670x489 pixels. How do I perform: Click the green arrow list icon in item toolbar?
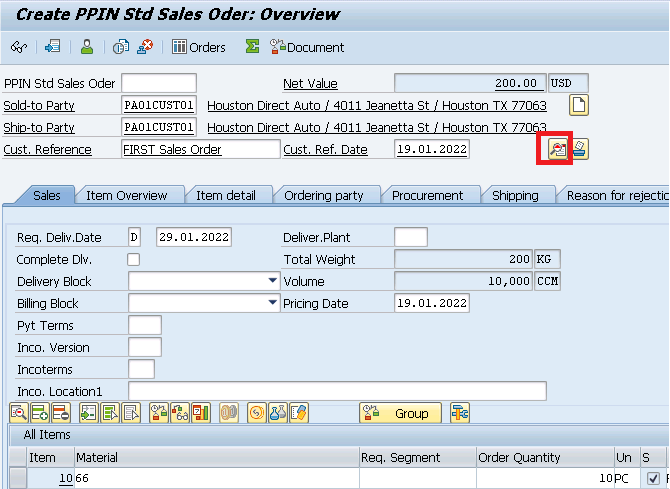89,413
